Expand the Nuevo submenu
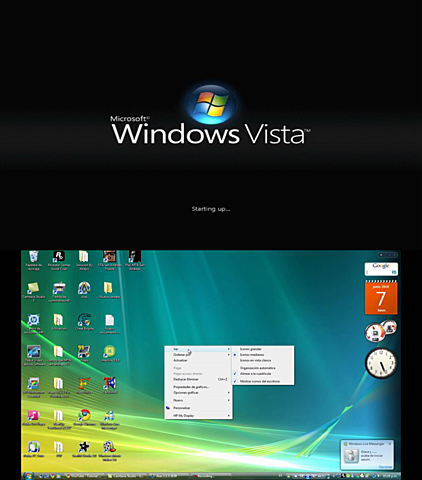This screenshot has width=422, height=480. pos(198,400)
